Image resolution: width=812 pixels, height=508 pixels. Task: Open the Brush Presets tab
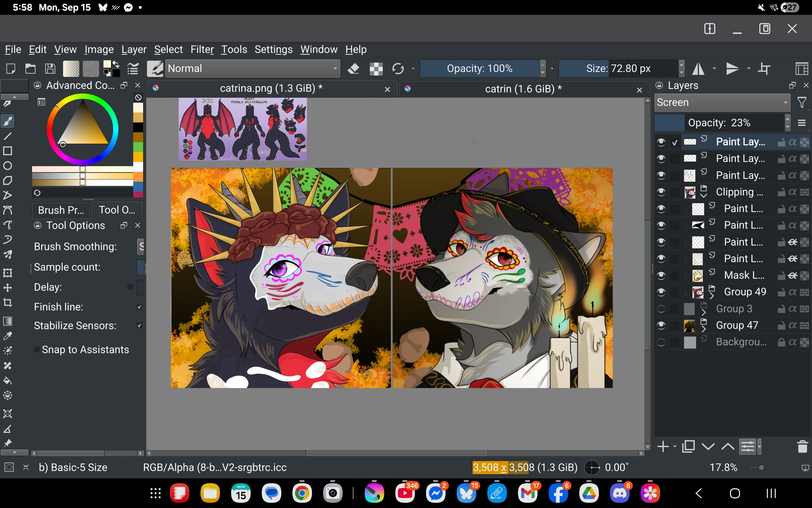[x=61, y=210]
